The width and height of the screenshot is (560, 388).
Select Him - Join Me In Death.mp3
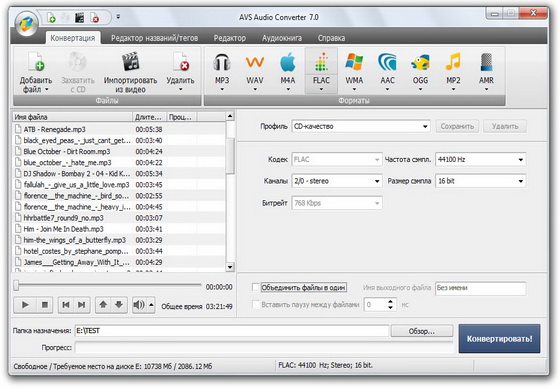tap(119, 229)
